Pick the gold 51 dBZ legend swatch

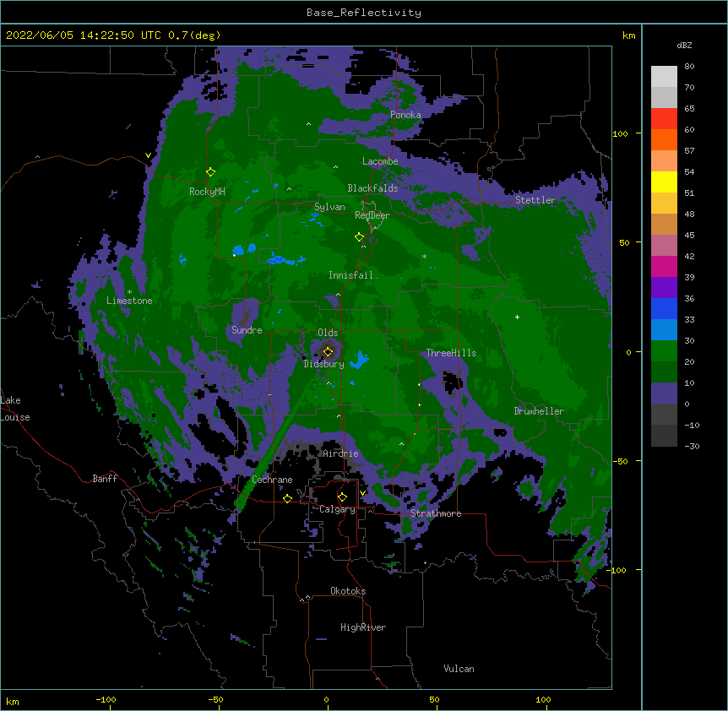pos(664,204)
